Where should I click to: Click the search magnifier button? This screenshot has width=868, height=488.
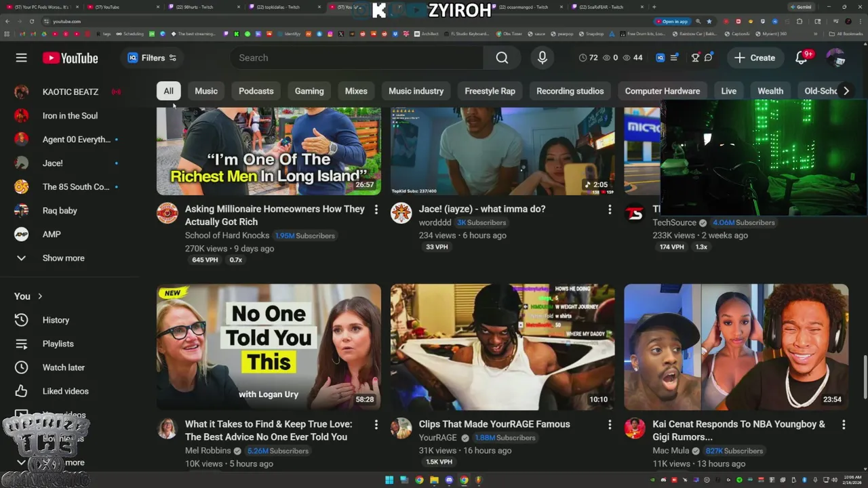(502, 58)
